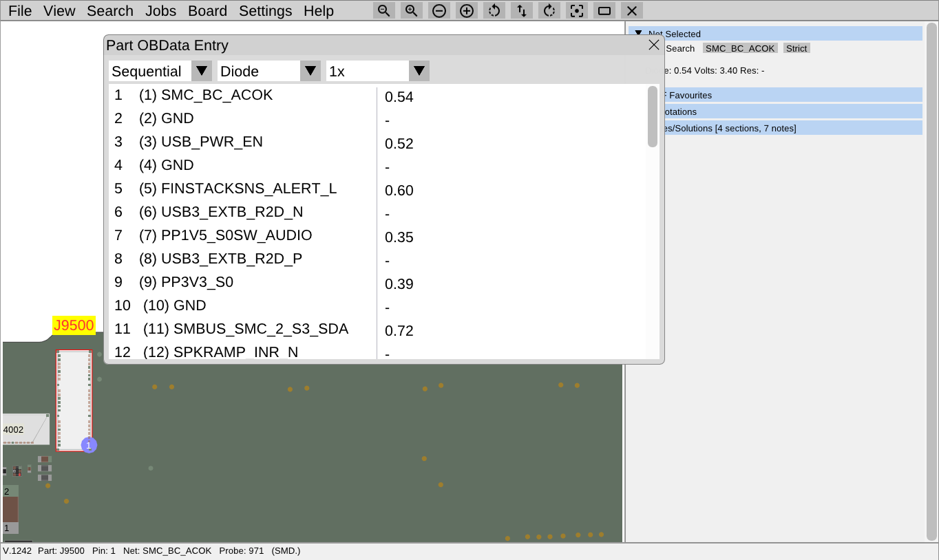Select pin 5 FINSTACKSNS_ALERT_L in the list
939x560 pixels.
238,189
